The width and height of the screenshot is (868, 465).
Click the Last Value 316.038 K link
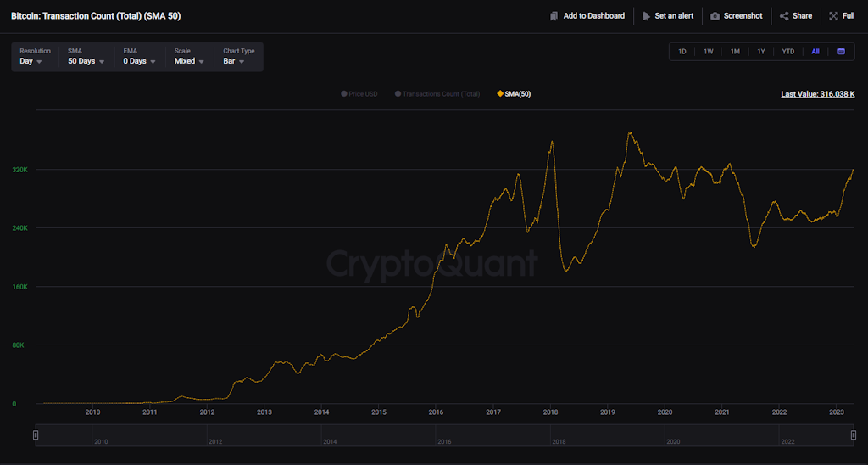(817, 94)
